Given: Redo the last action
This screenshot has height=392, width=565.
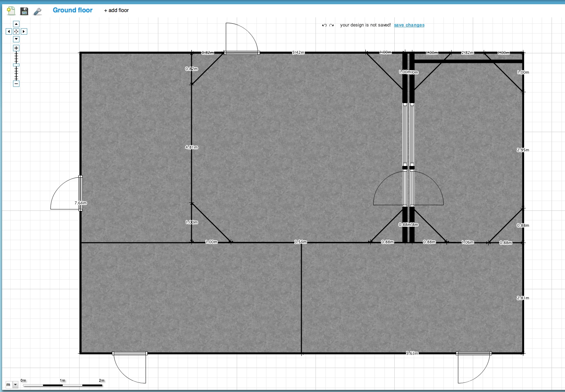Looking at the screenshot, I should tap(331, 25).
